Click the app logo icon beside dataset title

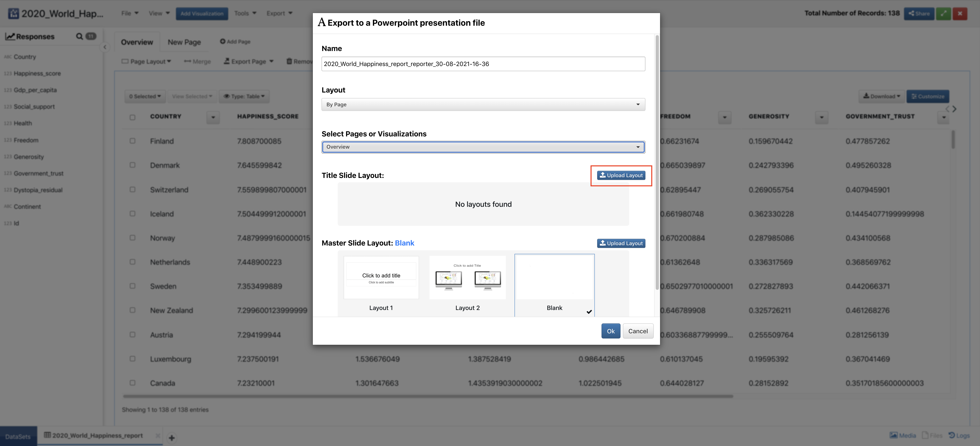(13, 14)
